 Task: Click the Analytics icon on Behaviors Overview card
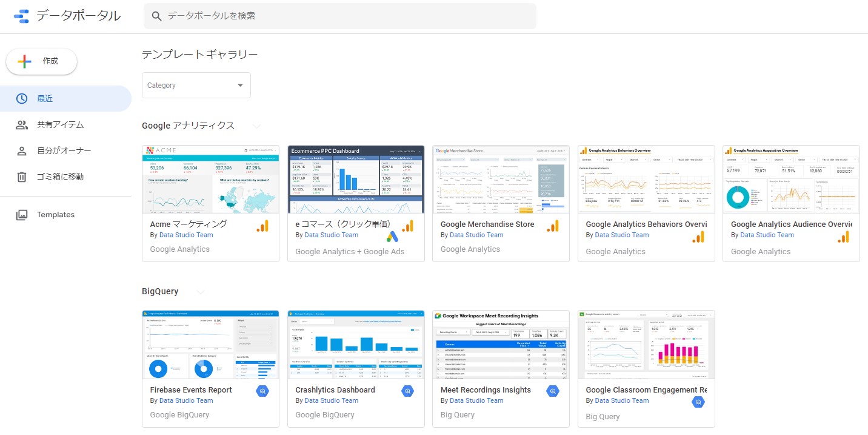click(698, 236)
